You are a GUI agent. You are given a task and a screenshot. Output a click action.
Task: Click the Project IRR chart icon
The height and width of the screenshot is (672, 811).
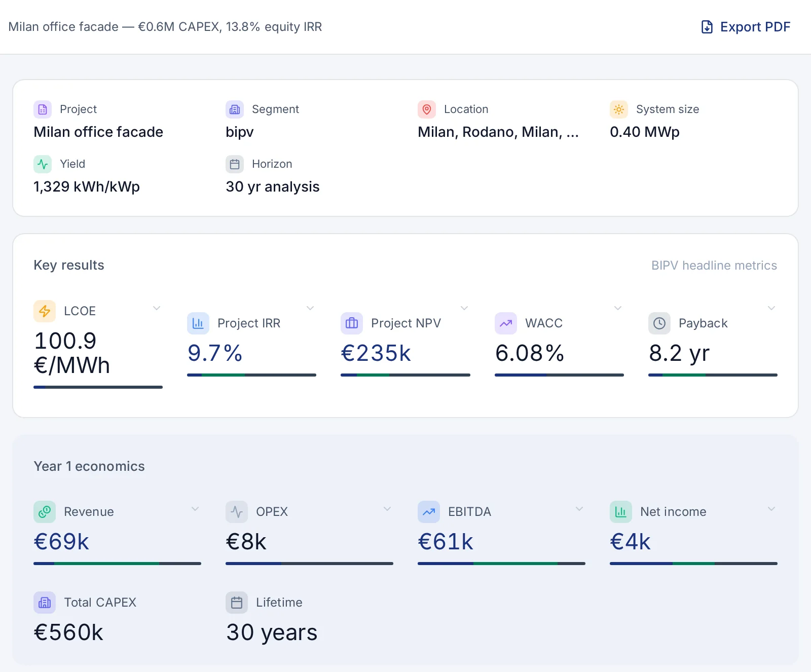point(198,323)
